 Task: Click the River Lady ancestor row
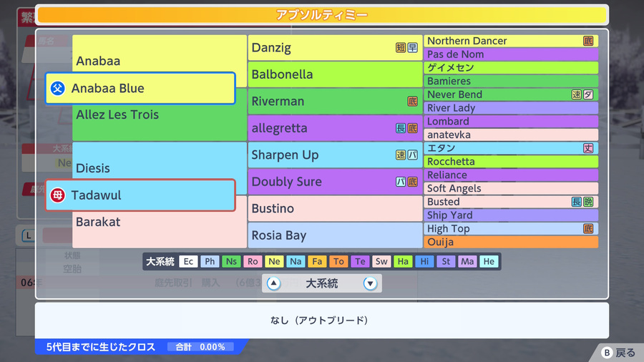(x=511, y=108)
